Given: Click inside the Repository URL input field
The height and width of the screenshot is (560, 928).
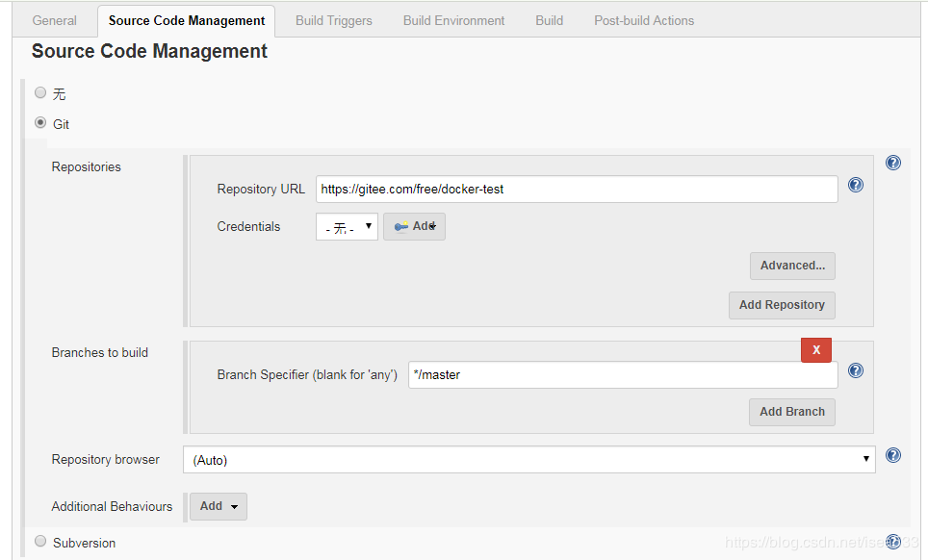Looking at the screenshot, I should click(576, 189).
